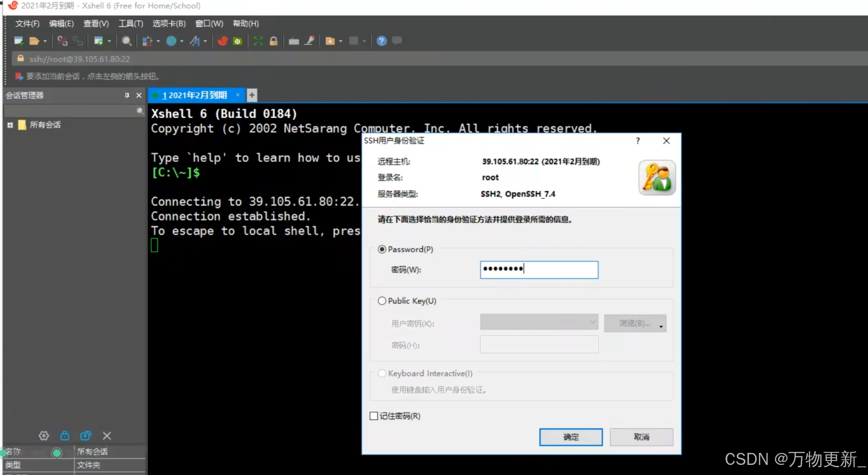Click the lock screen toolbar icon
This screenshot has width=868, height=475.
(273, 41)
